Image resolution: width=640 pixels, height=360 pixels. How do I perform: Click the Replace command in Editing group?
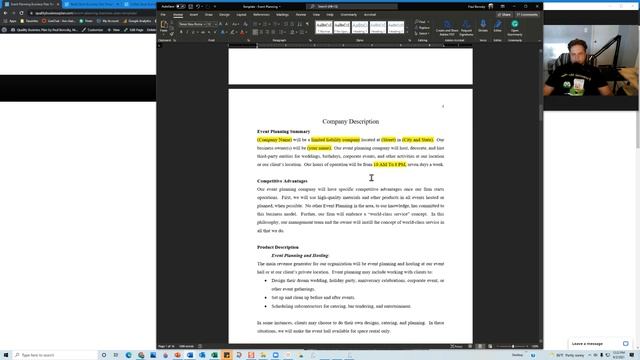pyautogui.click(x=423, y=28)
